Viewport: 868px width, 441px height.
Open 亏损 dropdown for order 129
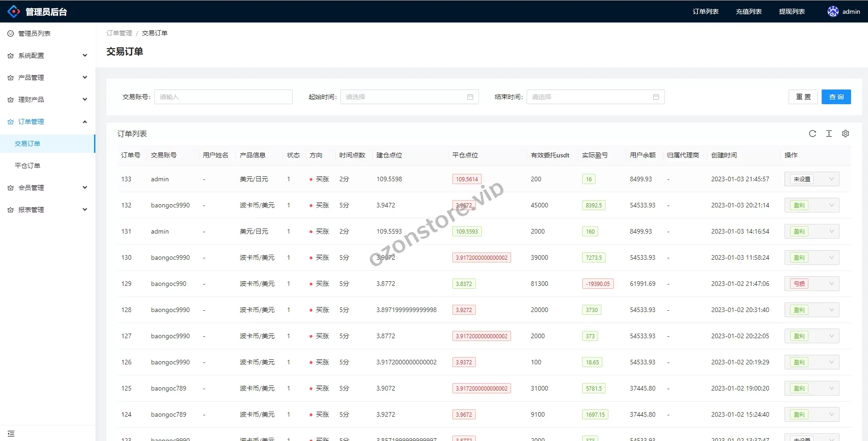[x=812, y=284]
